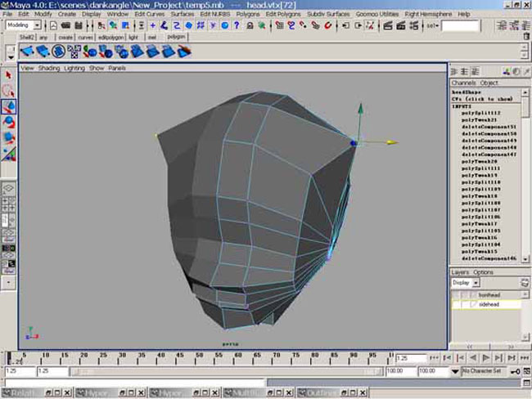Enable Snap to Points
The width and height of the screenshot is (532, 399).
[303, 25]
